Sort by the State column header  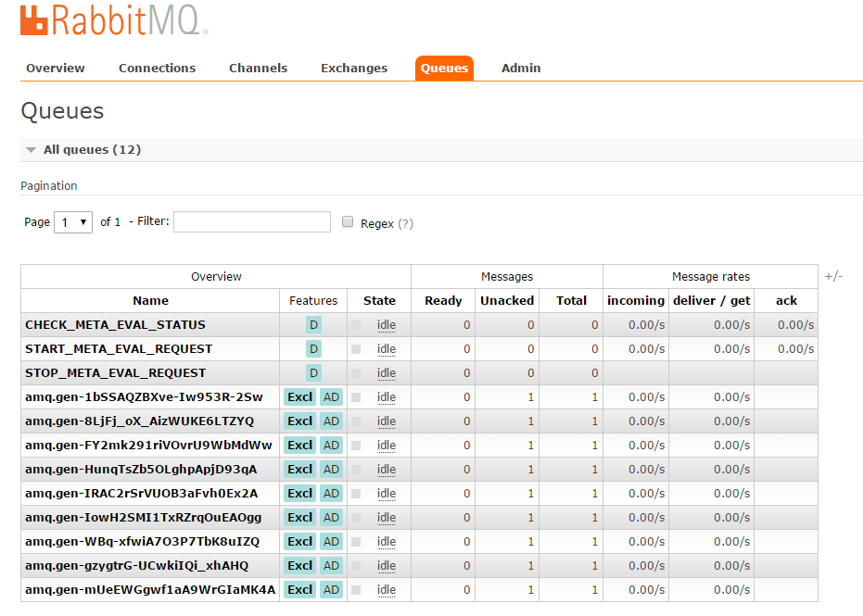tap(379, 301)
